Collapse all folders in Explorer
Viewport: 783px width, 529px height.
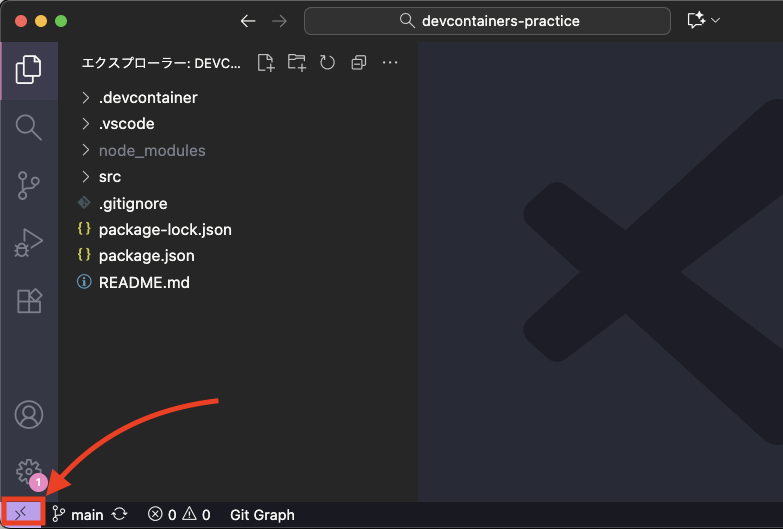[x=358, y=63]
